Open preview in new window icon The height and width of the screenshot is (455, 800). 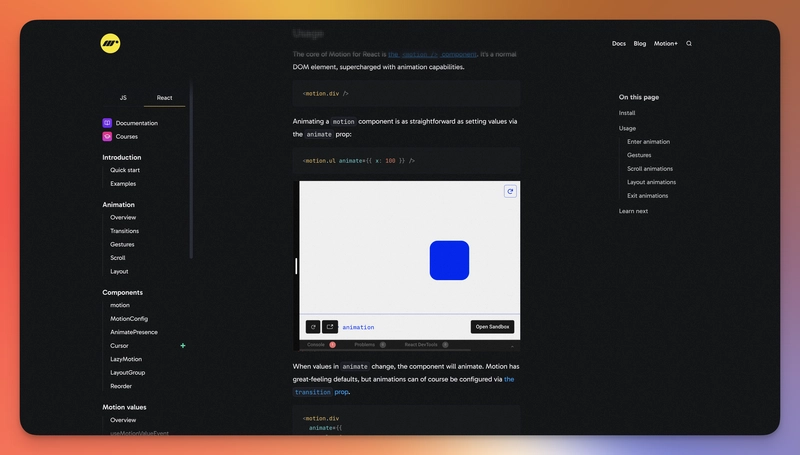click(x=330, y=327)
